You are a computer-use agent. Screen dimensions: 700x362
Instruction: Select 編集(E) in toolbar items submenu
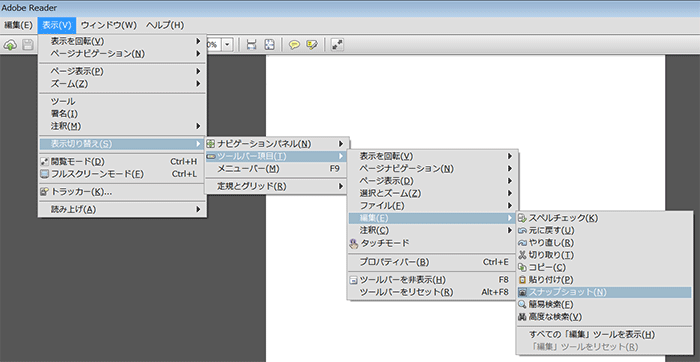(433, 218)
